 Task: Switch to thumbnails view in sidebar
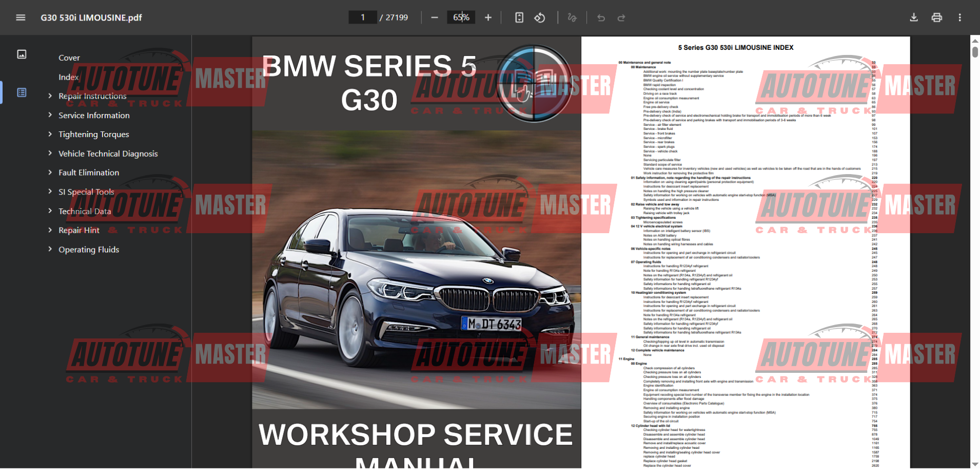point(22,54)
